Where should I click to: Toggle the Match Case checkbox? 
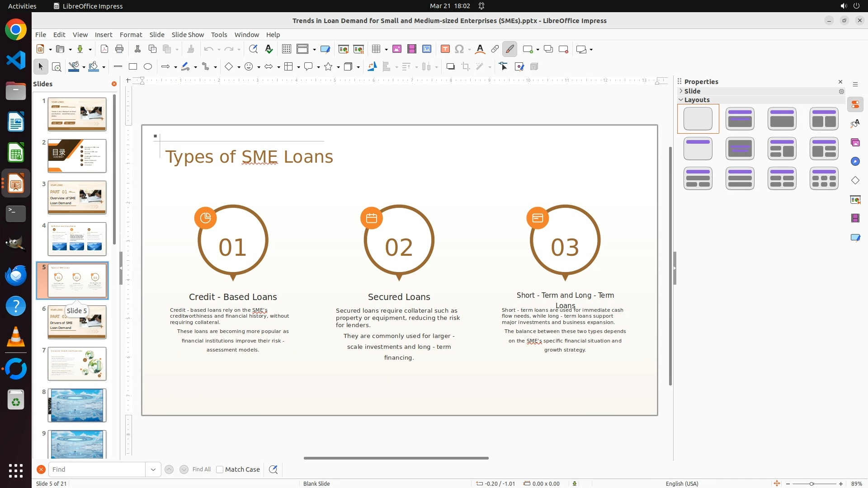click(220, 469)
